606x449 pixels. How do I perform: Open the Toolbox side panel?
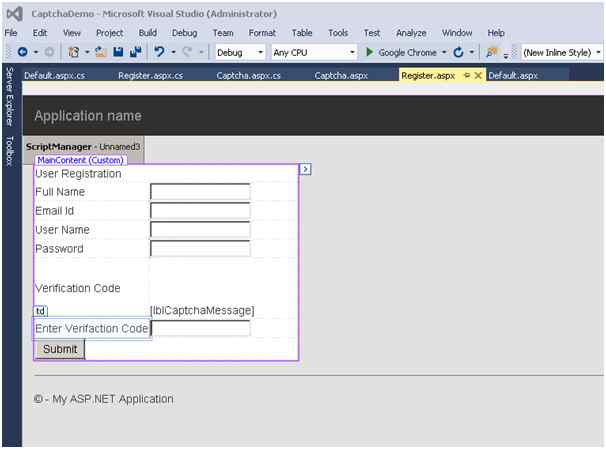[10, 151]
